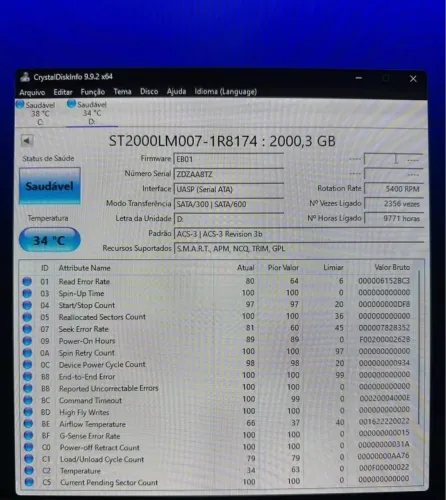Open the Arquivo menu
This screenshot has height=500, width=446.
click(x=32, y=92)
